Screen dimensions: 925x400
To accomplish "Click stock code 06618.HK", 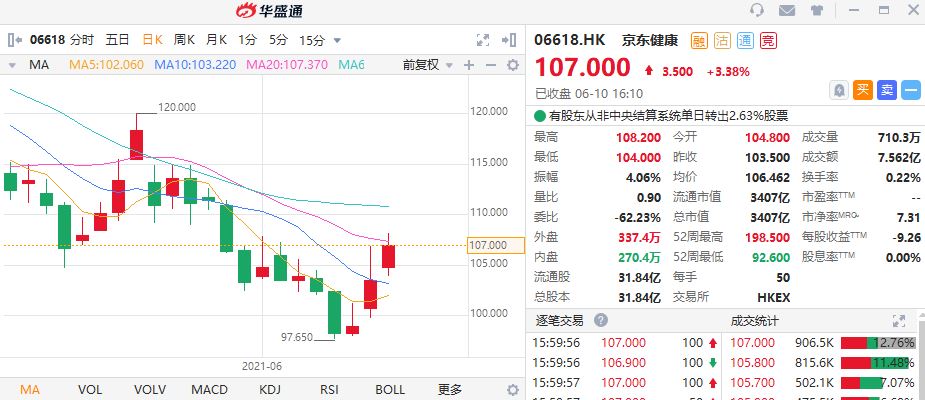I will click(570, 40).
